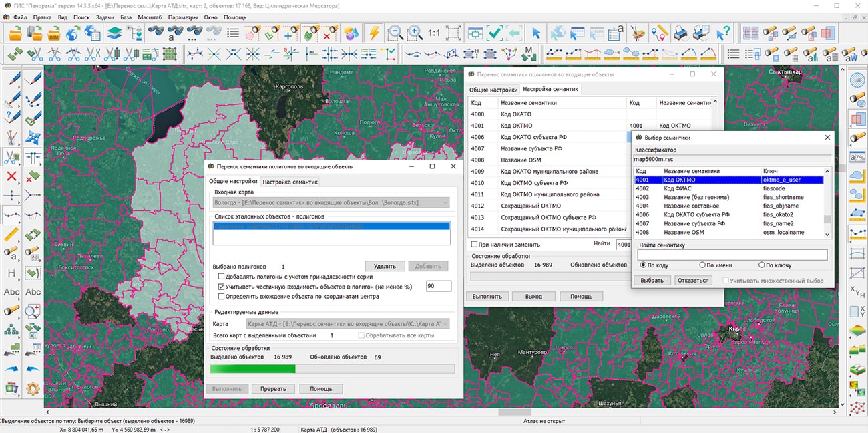Click the palette with brushes icon

pos(639,33)
